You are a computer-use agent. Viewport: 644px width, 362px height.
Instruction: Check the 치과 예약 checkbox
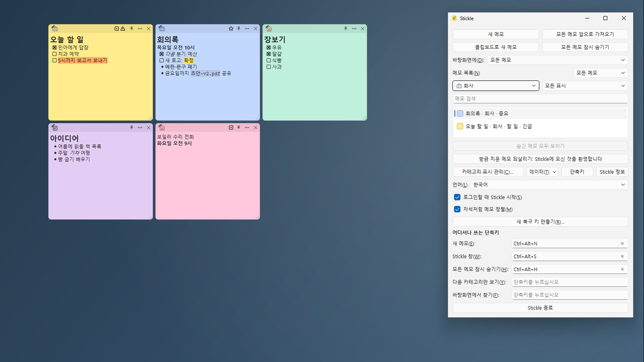pyautogui.click(x=54, y=54)
